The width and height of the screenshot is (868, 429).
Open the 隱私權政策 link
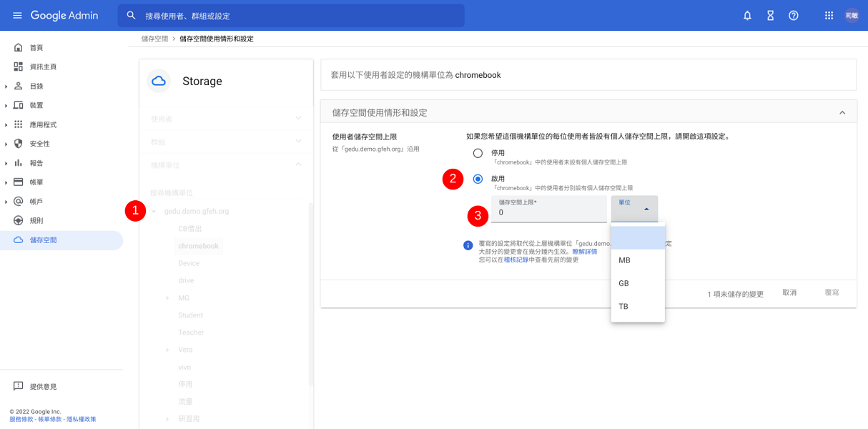[x=82, y=419]
